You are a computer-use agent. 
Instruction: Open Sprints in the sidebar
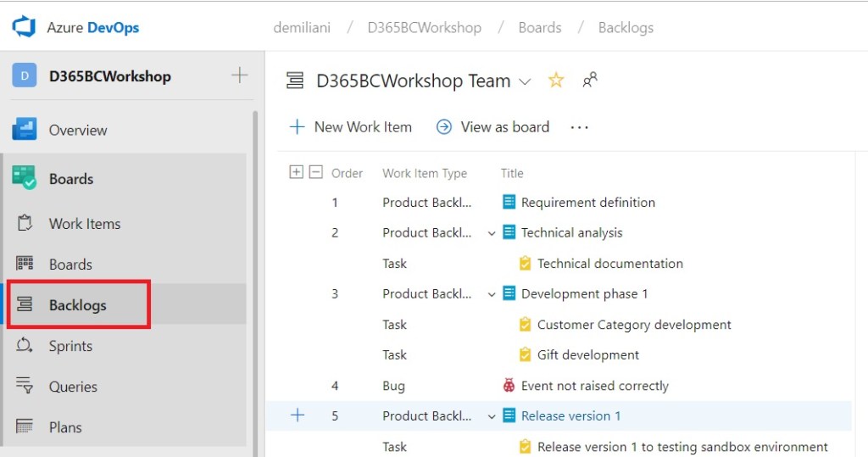pos(71,346)
